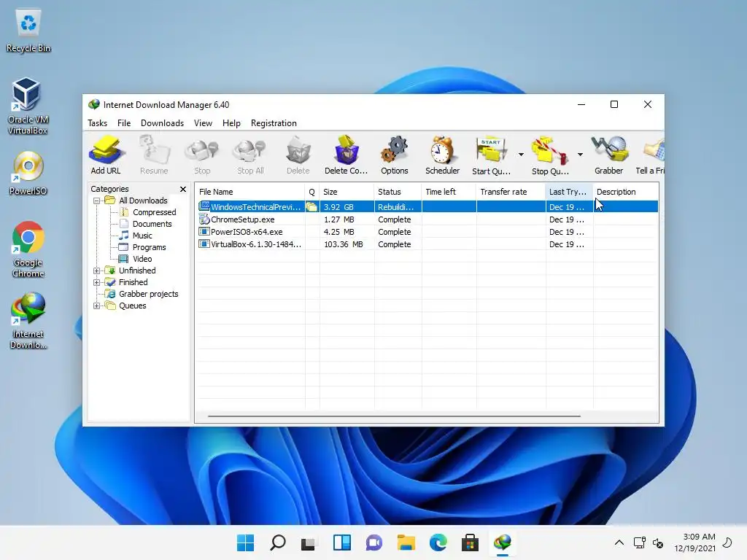The width and height of the screenshot is (747, 560).
Task: Open the Widgets taskbar icon
Action: coord(342,542)
